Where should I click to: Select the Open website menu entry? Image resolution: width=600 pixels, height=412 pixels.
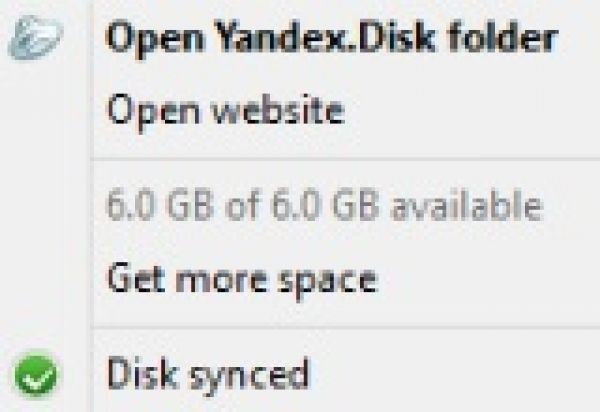pos(225,109)
